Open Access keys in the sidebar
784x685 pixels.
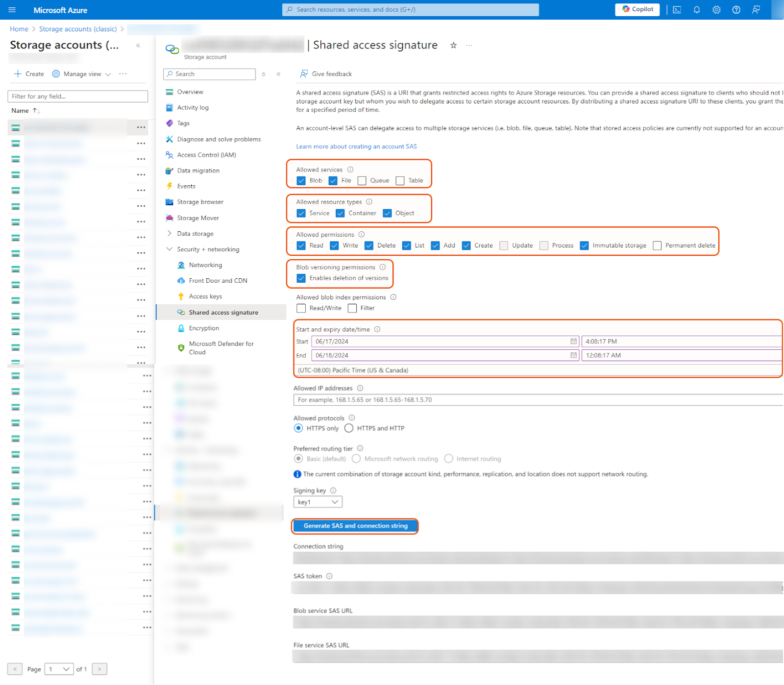point(205,296)
